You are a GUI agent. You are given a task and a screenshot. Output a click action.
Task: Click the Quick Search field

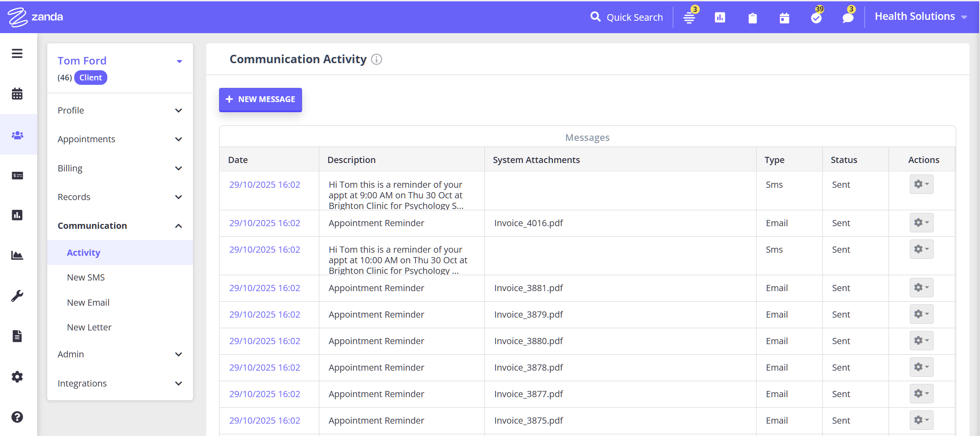coord(627,17)
